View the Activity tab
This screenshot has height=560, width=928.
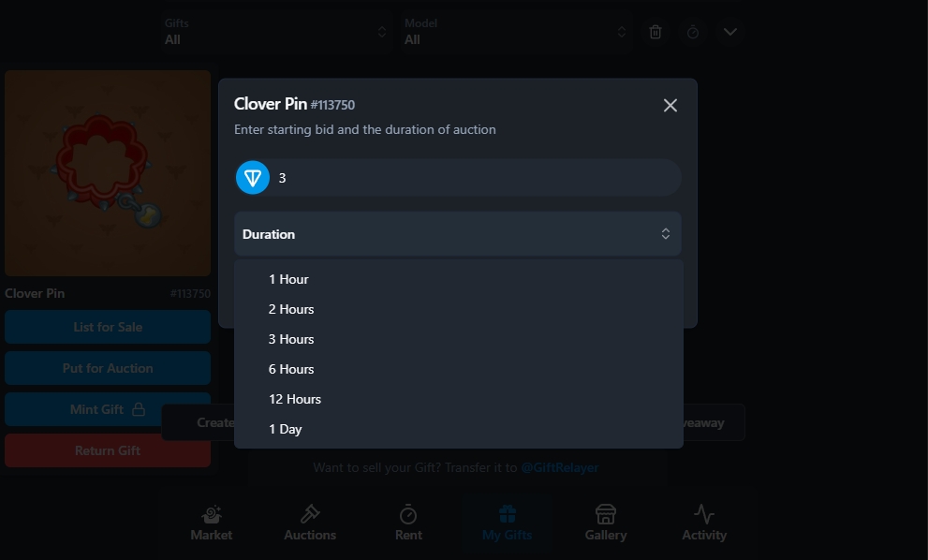[704, 523]
